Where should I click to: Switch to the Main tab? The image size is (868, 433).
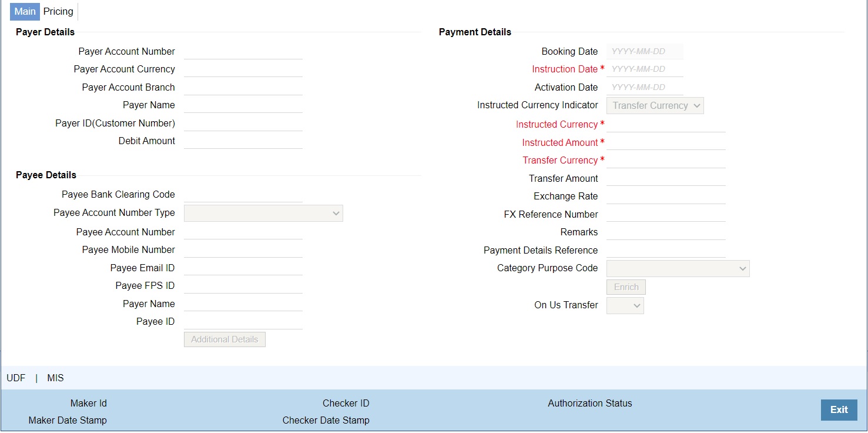(25, 11)
